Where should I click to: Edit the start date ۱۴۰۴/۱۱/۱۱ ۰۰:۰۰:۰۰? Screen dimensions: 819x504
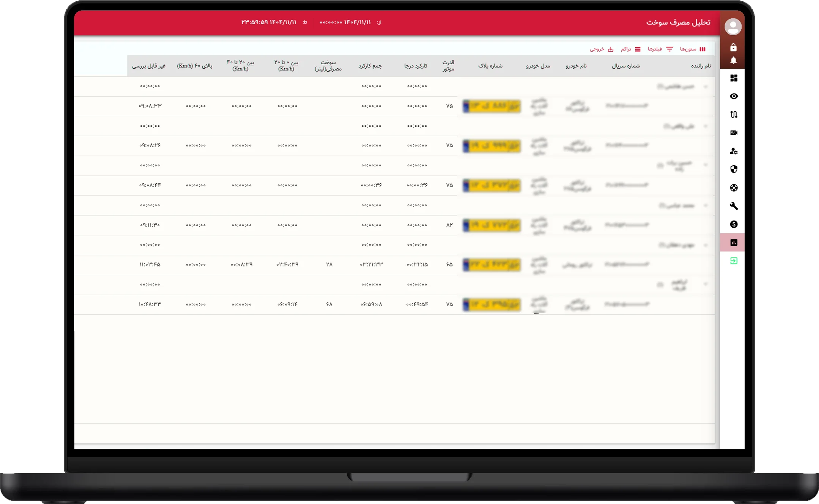point(345,22)
